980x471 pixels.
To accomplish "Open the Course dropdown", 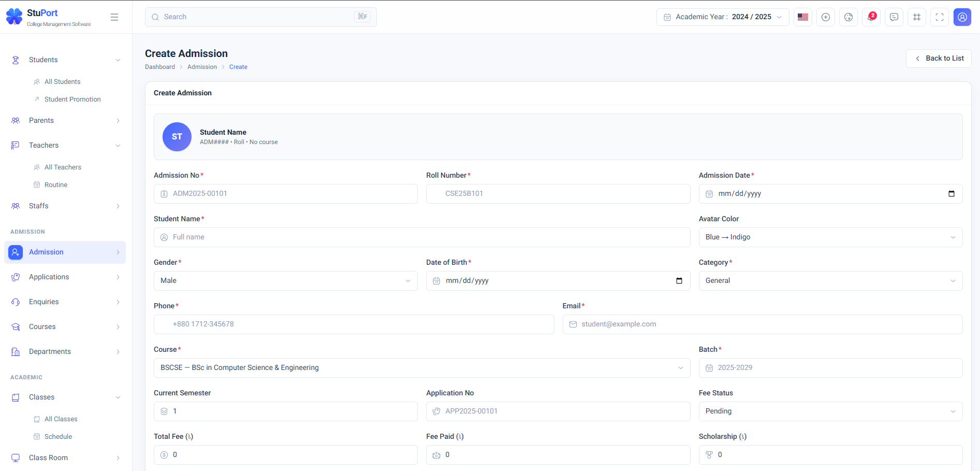I will click(422, 368).
